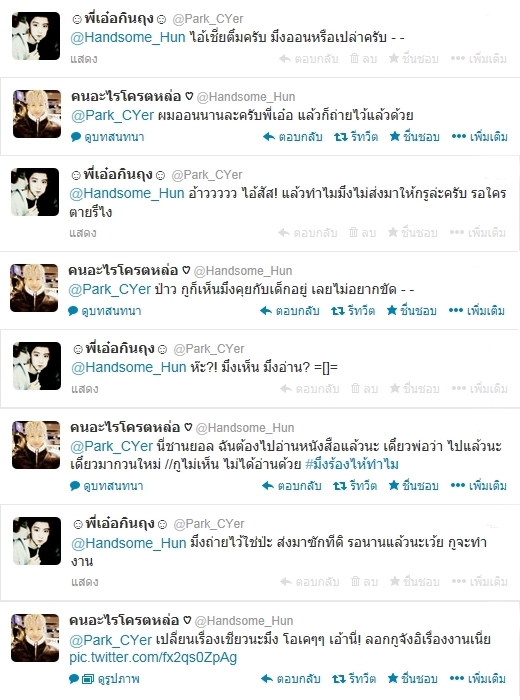Open the เพิ่มเติม menu on the last tweet
Screen dimensions: 520x700
[x=478, y=679]
